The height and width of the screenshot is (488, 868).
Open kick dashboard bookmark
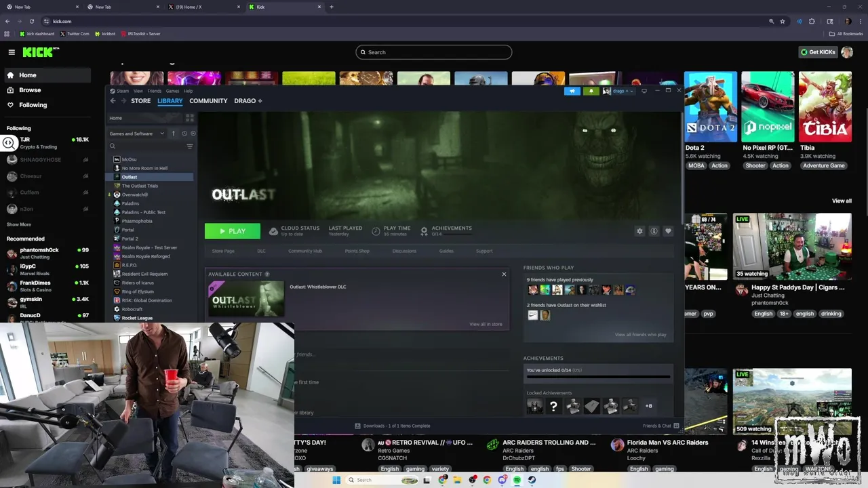pos(37,34)
